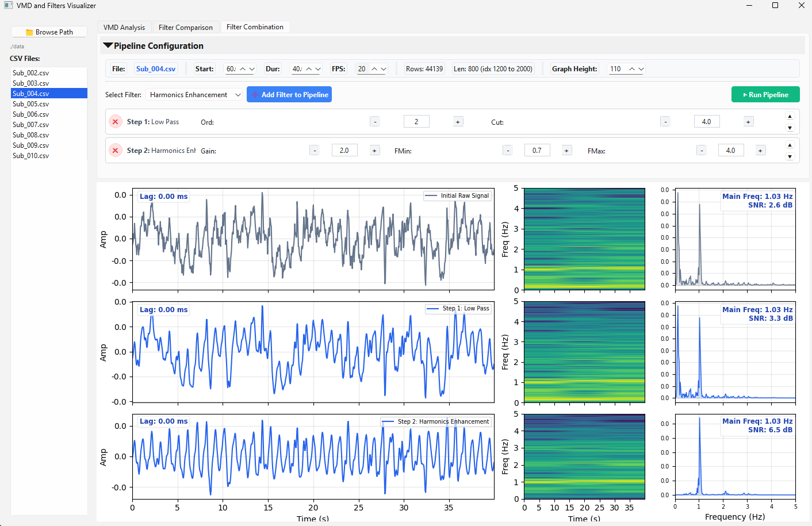This screenshot has width=812, height=526.
Task: Click Browse Path button
Action: (x=49, y=32)
